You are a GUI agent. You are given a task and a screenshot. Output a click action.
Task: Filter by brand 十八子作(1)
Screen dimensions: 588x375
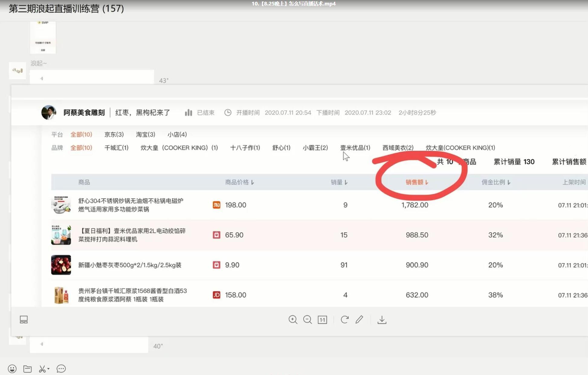pyautogui.click(x=245, y=148)
